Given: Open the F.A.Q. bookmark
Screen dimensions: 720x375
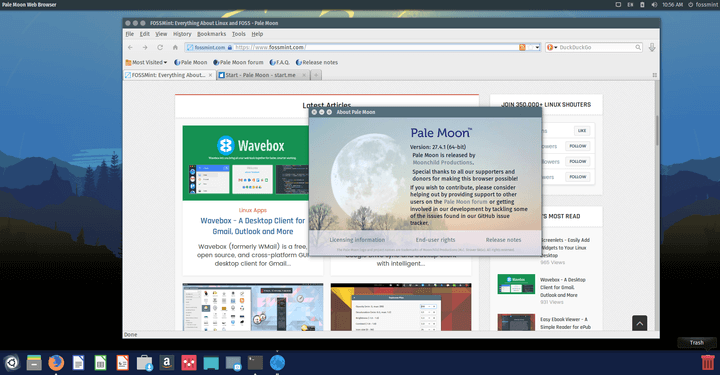Looking at the screenshot, I should point(280,62).
